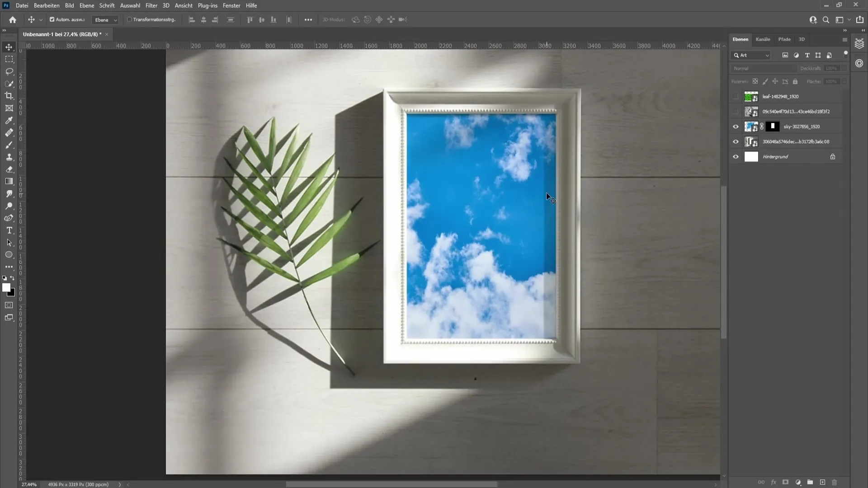Image resolution: width=868 pixels, height=488 pixels.
Task: Select the Eraser tool
Action: 9,169
